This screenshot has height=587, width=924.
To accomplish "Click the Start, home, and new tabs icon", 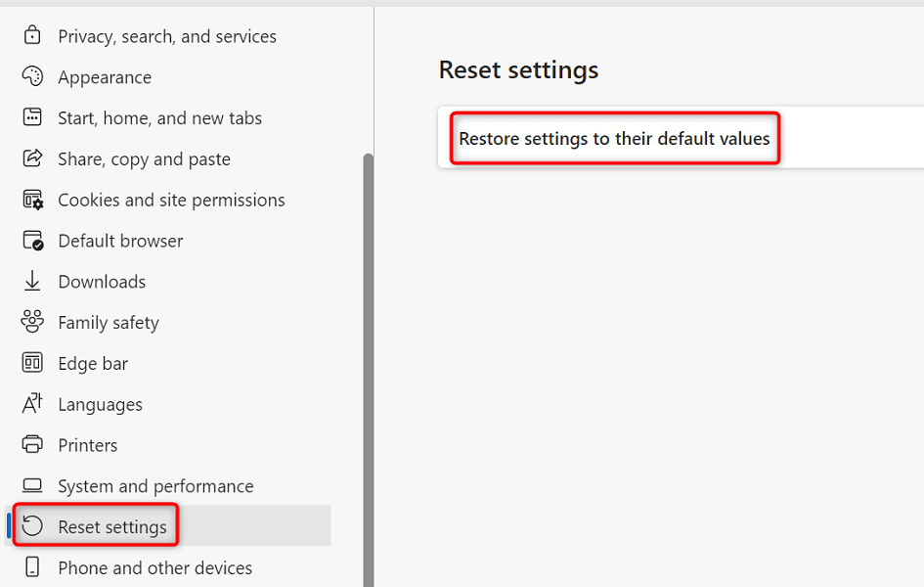I will (x=33, y=117).
